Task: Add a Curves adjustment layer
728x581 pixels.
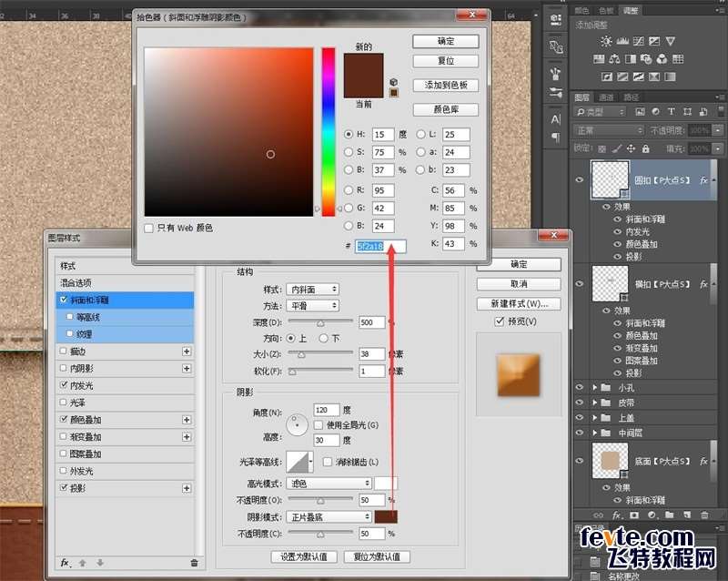Action: pyautogui.click(x=639, y=41)
